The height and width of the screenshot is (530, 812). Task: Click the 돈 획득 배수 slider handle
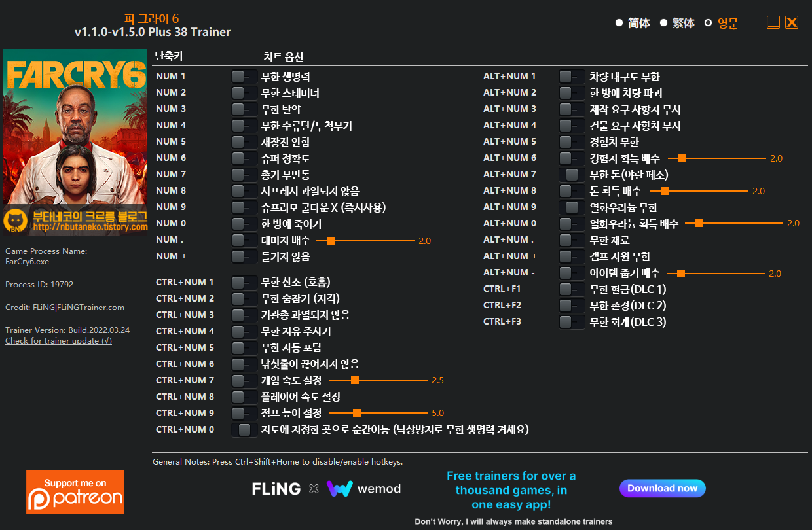[665, 191]
